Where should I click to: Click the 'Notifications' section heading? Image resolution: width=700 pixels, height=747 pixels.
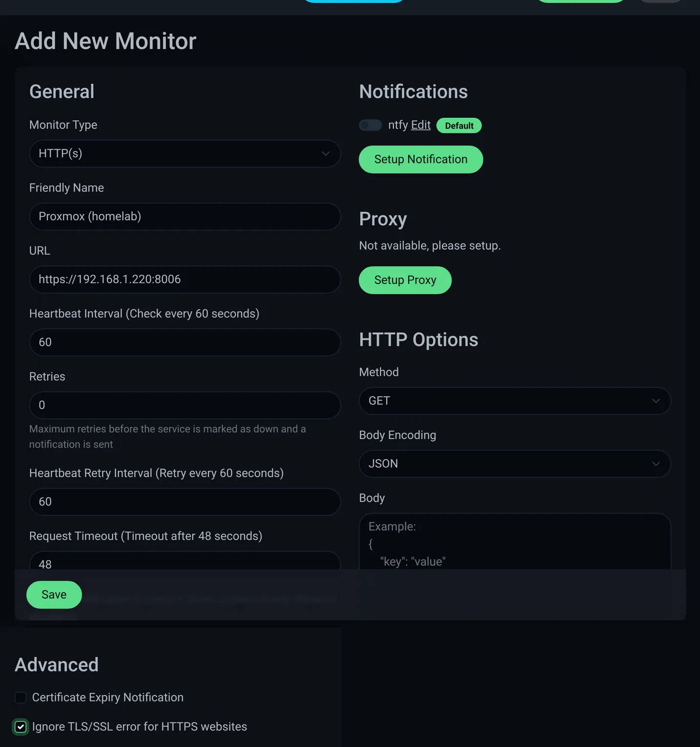413,92
